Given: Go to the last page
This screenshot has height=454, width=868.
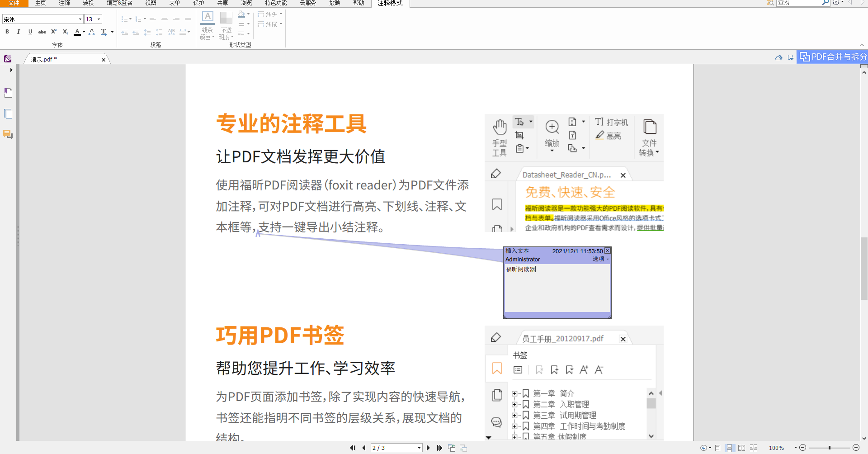Looking at the screenshot, I should click(x=439, y=448).
